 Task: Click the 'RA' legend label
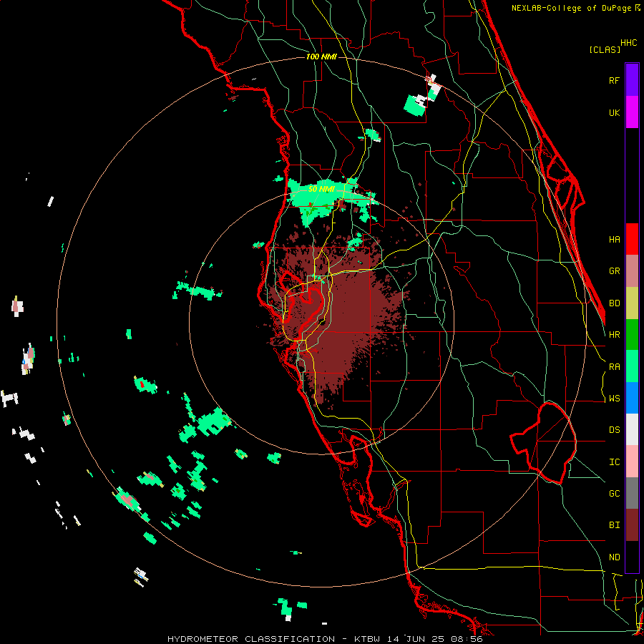[x=614, y=366]
